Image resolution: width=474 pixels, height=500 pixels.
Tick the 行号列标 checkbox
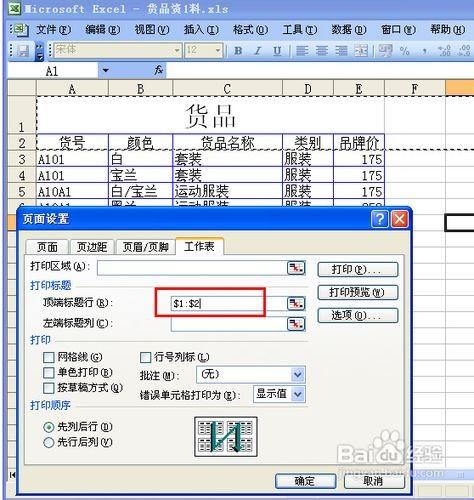pos(145,358)
